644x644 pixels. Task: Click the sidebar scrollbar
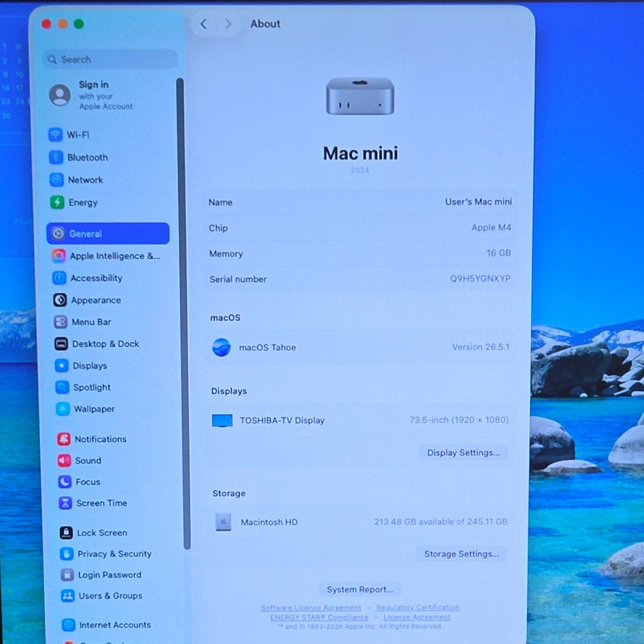click(183, 313)
